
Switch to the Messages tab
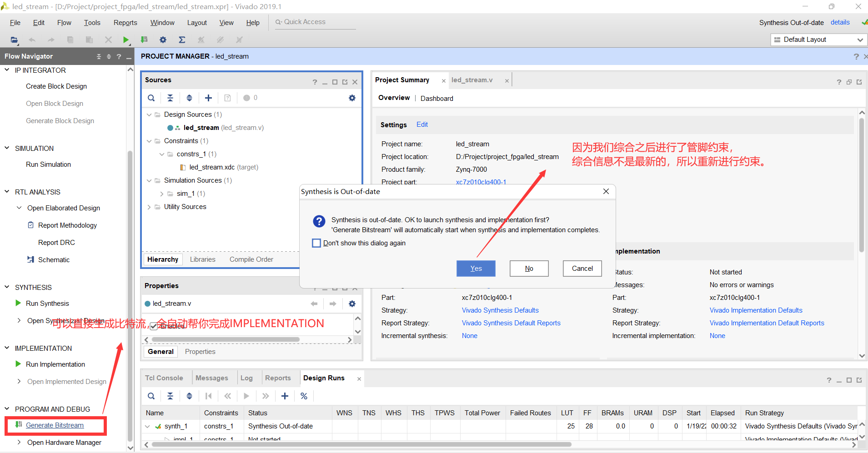tap(212, 378)
